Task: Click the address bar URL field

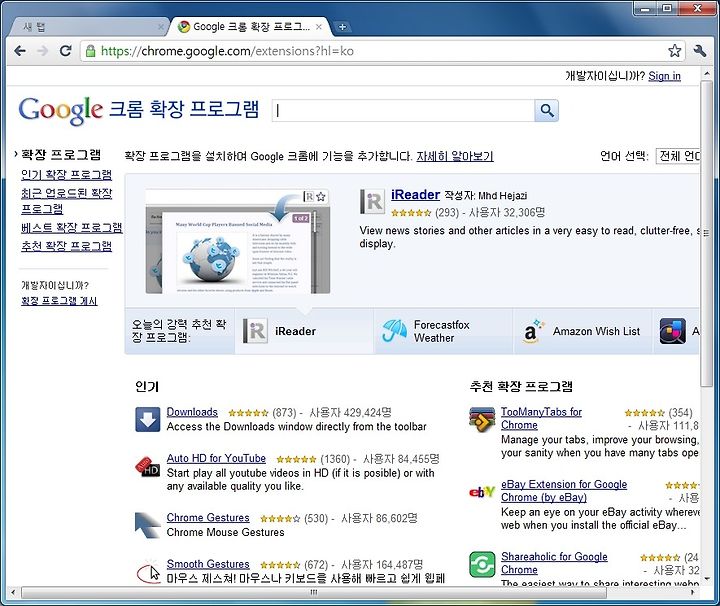Action: click(x=382, y=51)
